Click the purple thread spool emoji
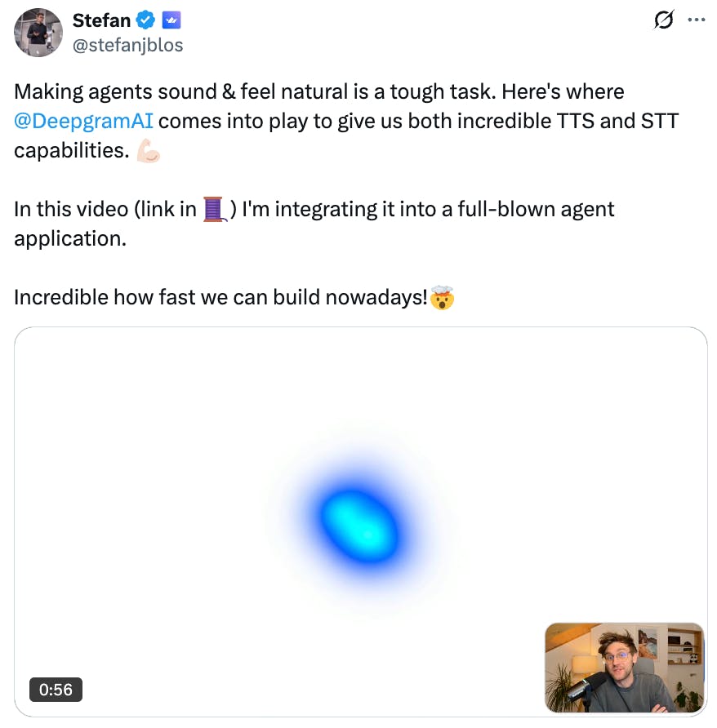717x728 pixels. [x=214, y=210]
